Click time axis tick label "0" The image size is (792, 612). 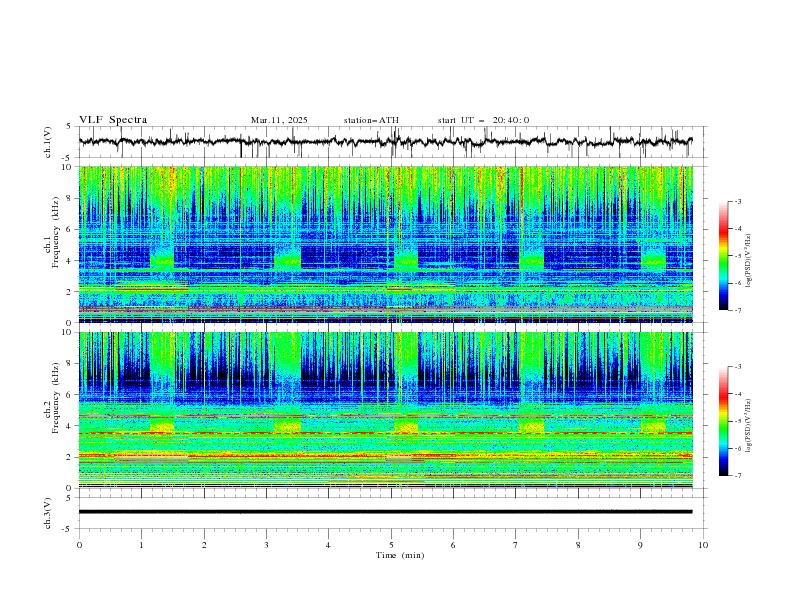click(79, 545)
